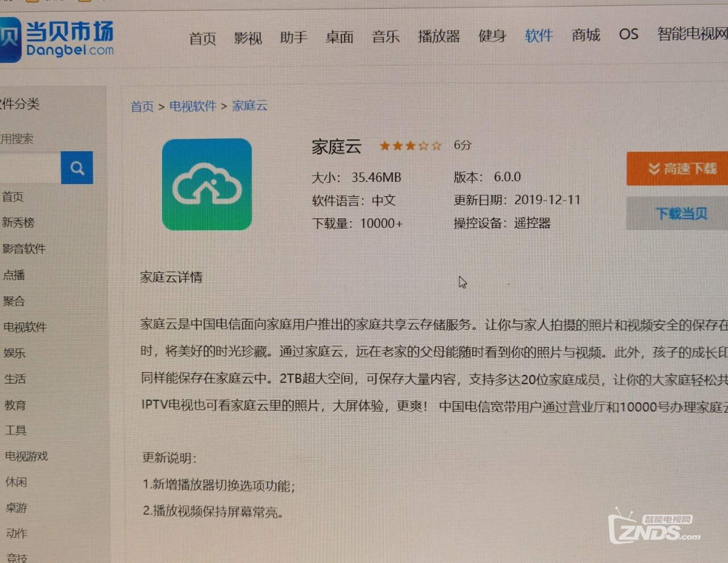
Task: Open the 助手 navigation item
Action: 293,38
